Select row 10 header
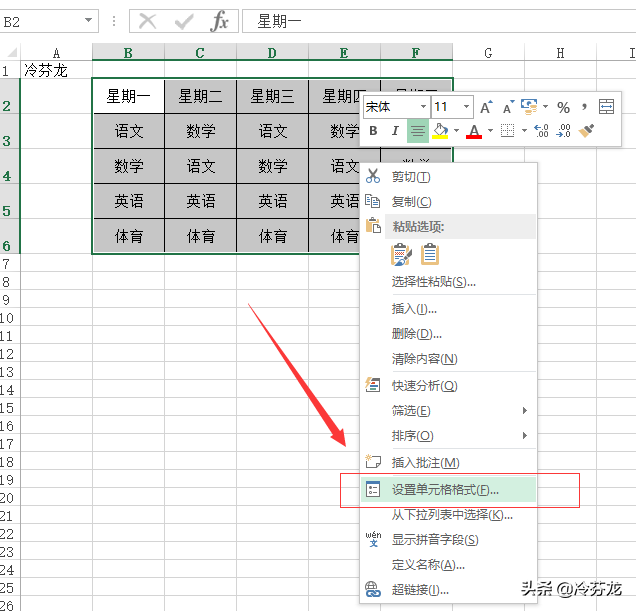Image resolution: width=636 pixels, height=611 pixels. click(10, 318)
